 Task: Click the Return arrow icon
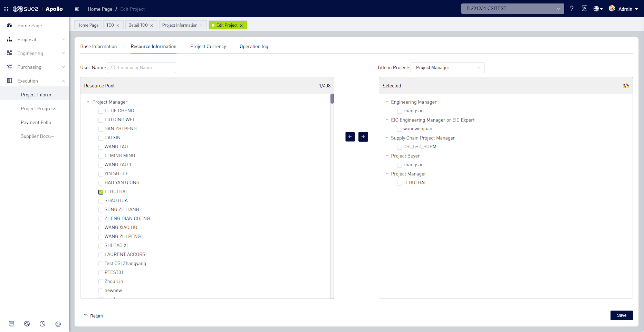86,315
